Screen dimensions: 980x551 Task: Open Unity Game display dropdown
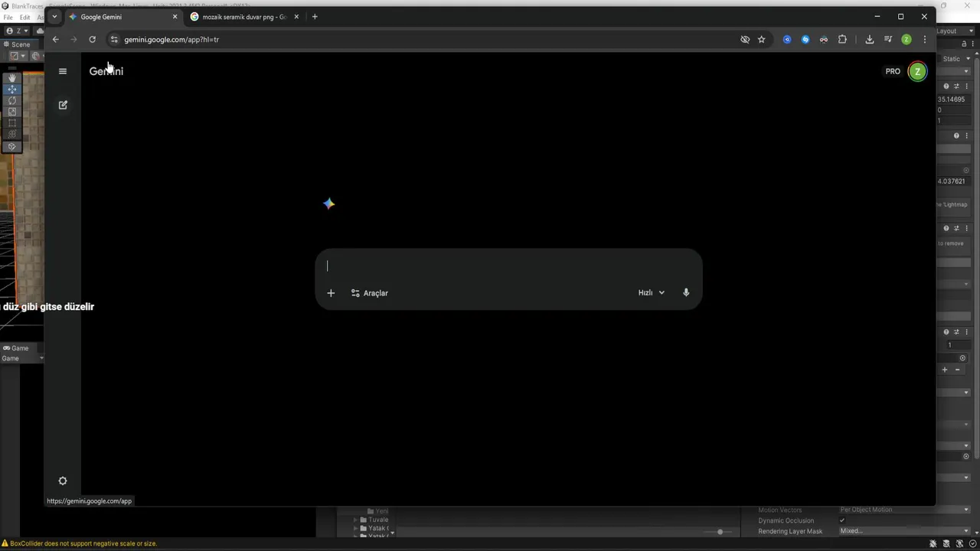point(22,358)
